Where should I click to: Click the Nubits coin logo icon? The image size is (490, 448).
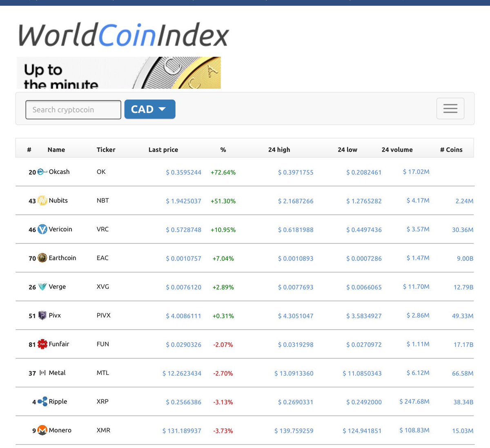pyautogui.click(x=42, y=201)
